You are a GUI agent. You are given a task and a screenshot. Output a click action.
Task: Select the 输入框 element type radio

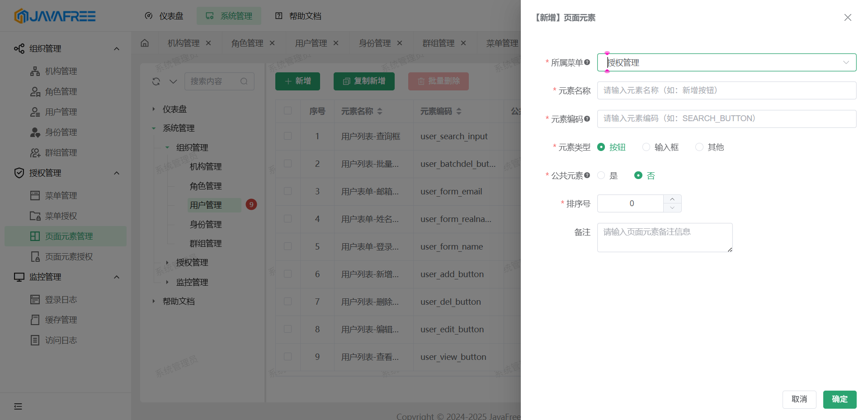coord(646,147)
